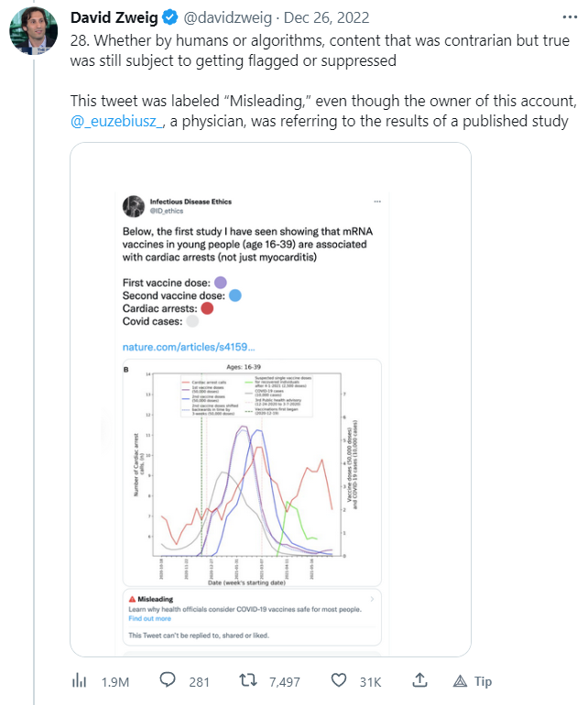Click the 281 replies count

pos(198,681)
